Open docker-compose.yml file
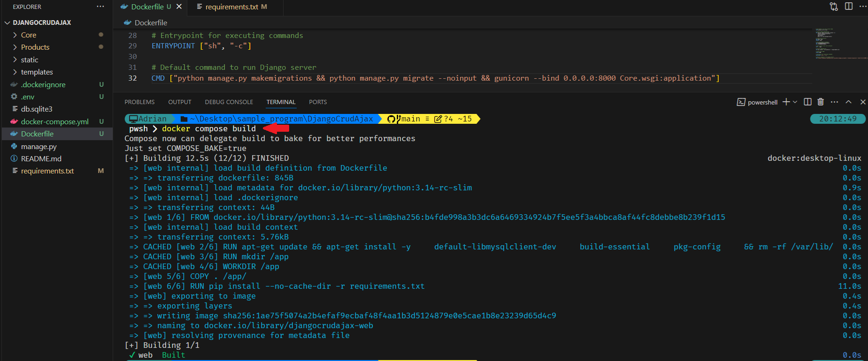The width and height of the screenshot is (868, 361). [x=54, y=121]
